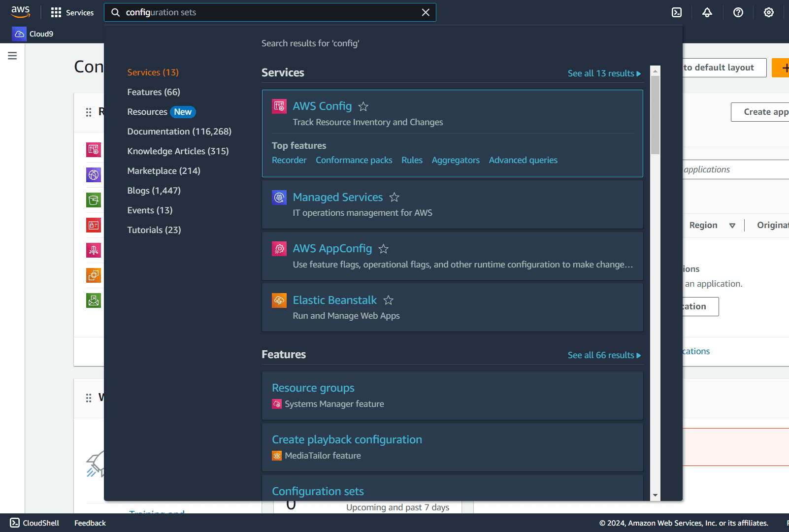Open Conformance packs top feature
Viewport: 789px width, 532px height.
354,160
